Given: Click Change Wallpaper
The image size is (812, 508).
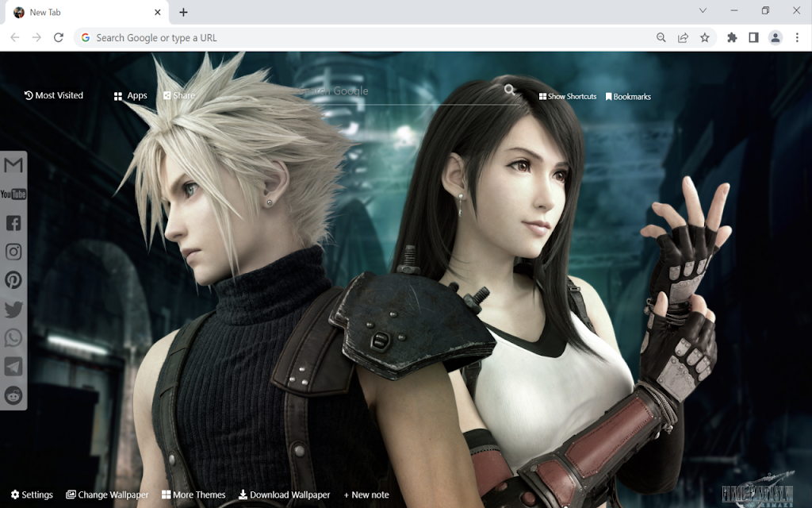Looking at the screenshot, I should click(107, 495).
